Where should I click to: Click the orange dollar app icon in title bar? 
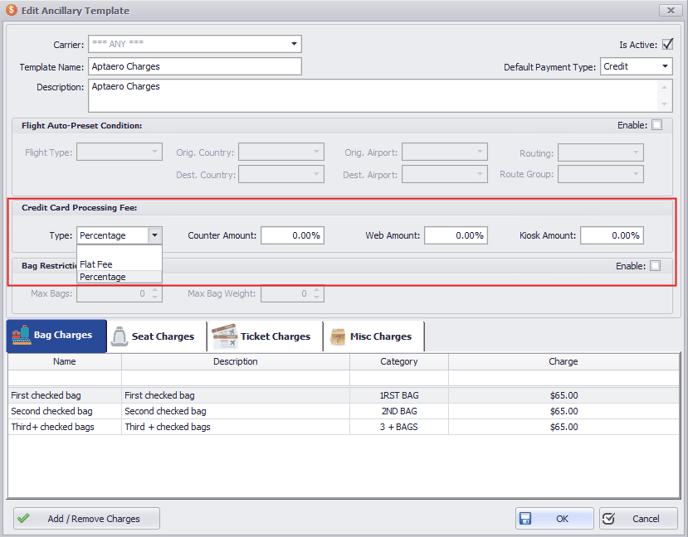pyautogui.click(x=12, y=10)
